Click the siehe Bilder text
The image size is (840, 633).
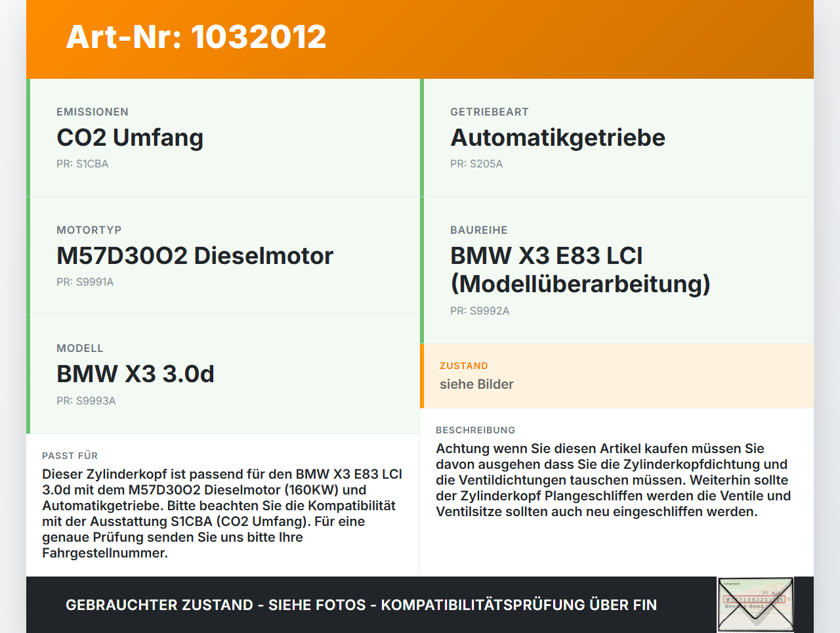pos(476,384)
